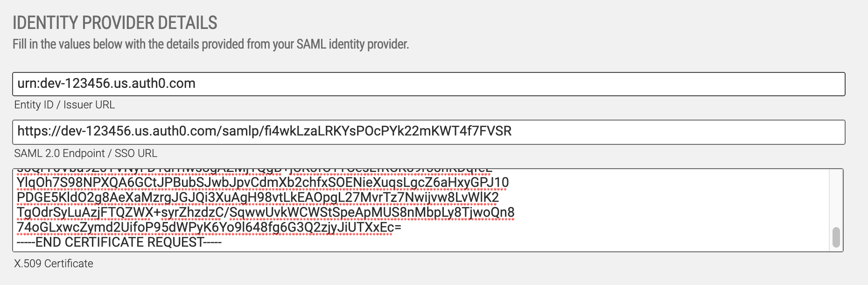Click empty space at right of Entity ID field
The image size is (868, 285).
[x=700, y=84]
